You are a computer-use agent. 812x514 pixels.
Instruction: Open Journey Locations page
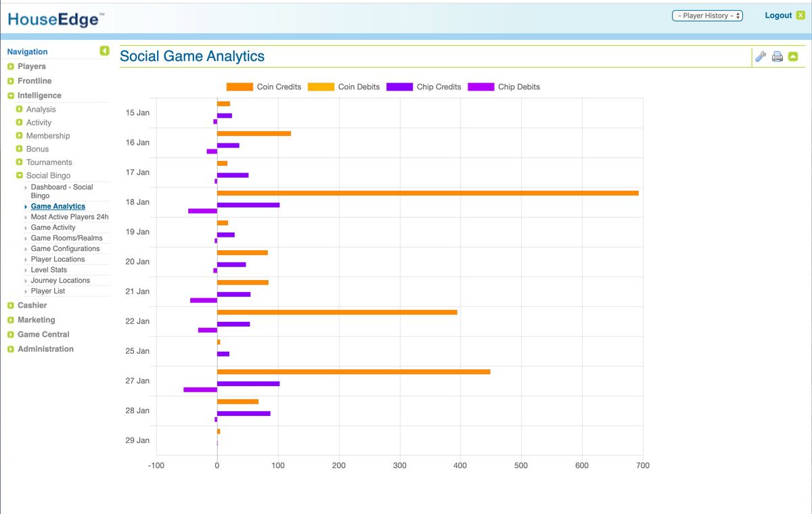pyautogui.click(x=60, y=280)
